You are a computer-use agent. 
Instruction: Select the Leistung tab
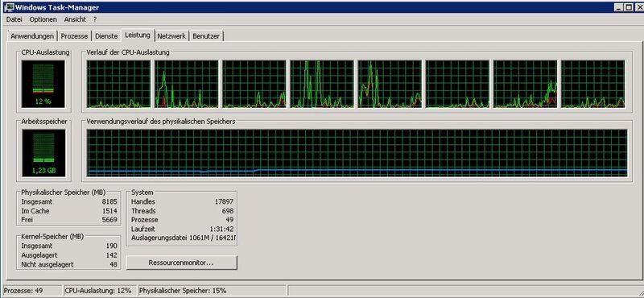[x=138, y=35]
